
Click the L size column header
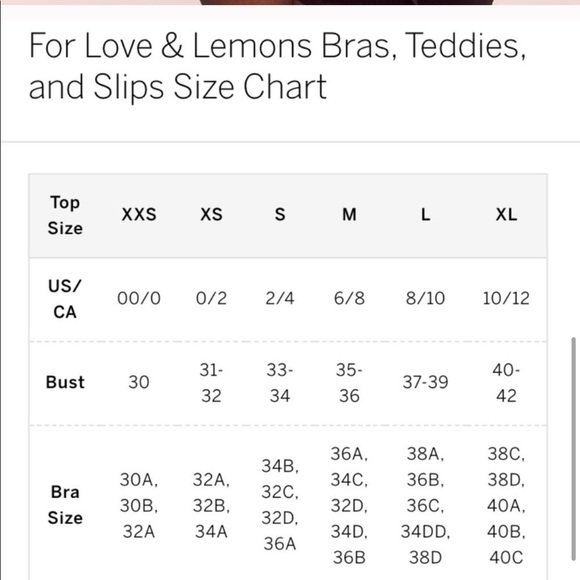point(425,215)
